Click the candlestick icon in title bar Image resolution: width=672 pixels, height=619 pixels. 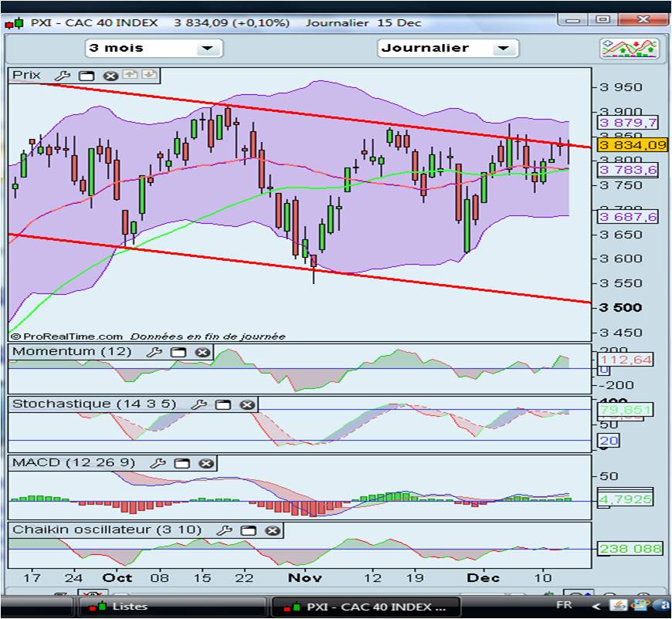click(x=14, y=22)
